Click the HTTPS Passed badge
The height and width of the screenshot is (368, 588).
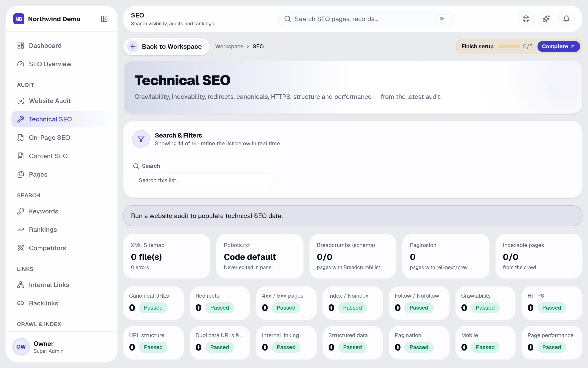pos(551,308)
